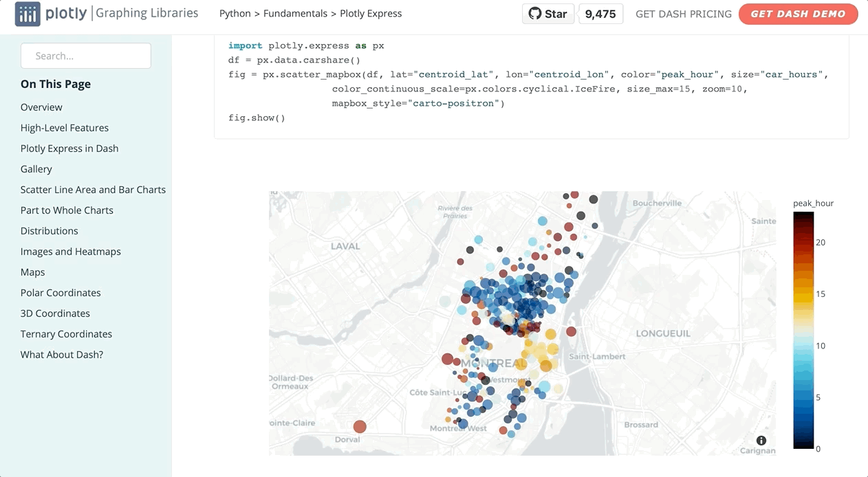Jump to Overview section
The height and width of the screenshot is (477, 868).
click(x=41, y=107)
